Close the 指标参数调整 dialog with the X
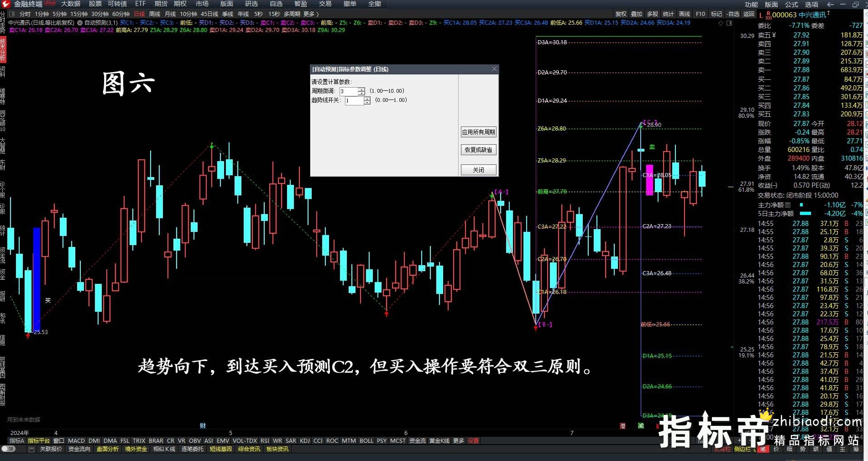 coord(494,69)
